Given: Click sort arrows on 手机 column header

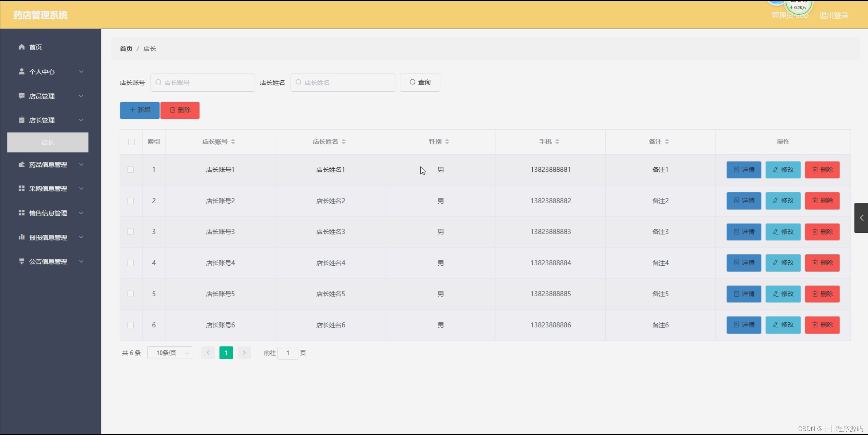Looking at the screenshot, I should coord(557,141).
